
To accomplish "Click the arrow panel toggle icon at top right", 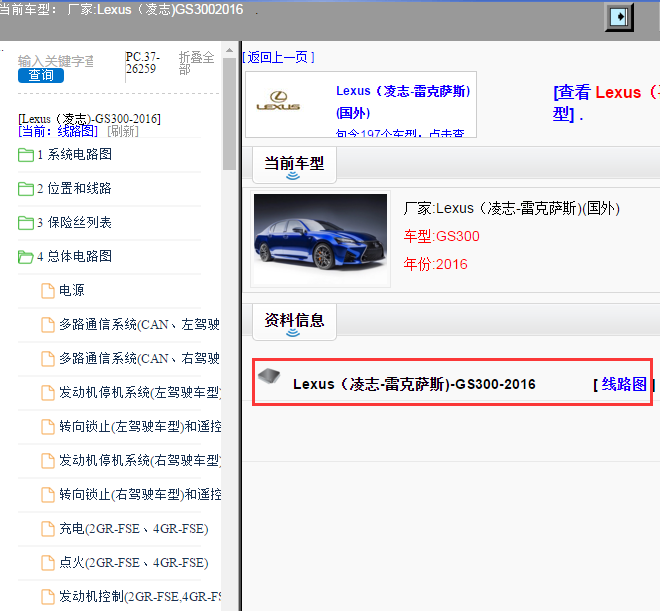I will tap(619, 17).
